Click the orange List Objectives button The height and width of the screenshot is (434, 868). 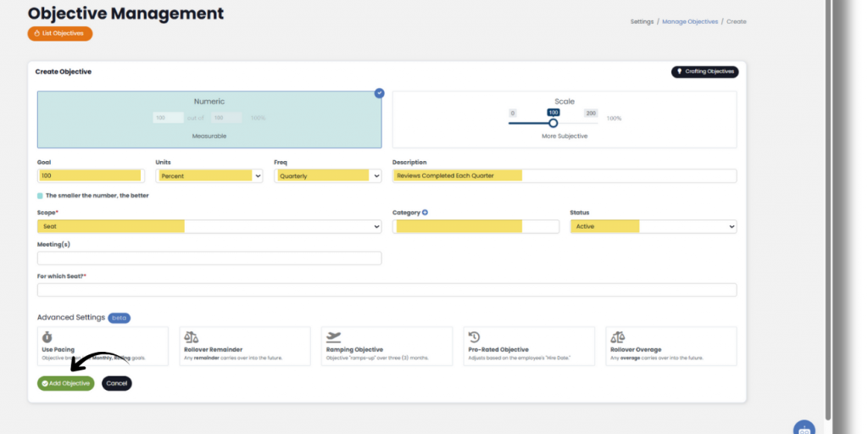tap(60, 34)
